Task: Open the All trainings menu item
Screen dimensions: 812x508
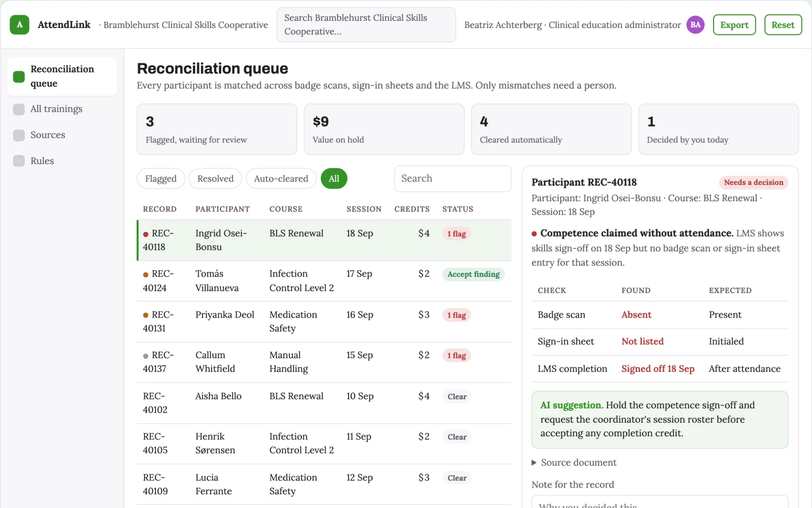Action: click(x=62, y=109)
